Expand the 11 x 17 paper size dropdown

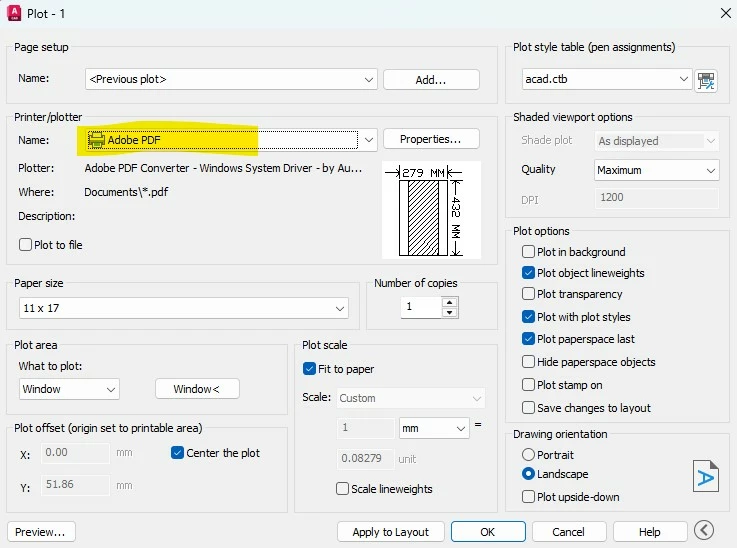[184, 308]
